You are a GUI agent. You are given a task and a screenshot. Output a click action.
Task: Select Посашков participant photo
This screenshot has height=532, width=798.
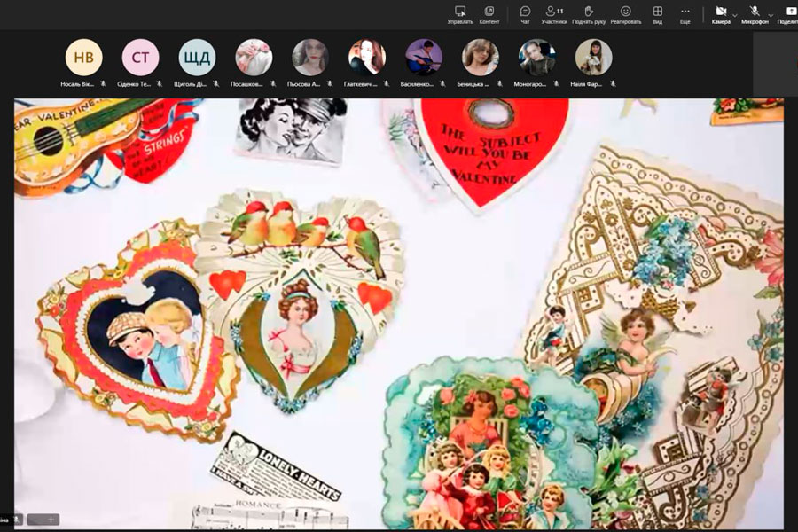[254, 57]
